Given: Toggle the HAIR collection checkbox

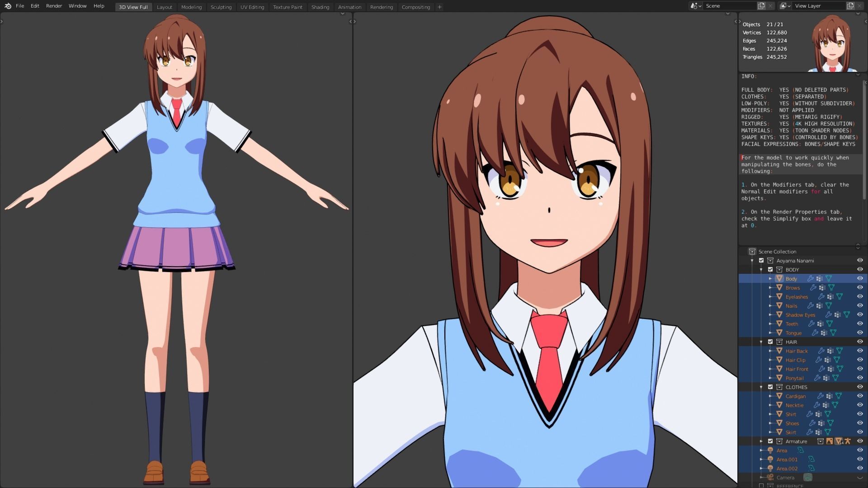Looking at the screenshot, I should point(770,342).
